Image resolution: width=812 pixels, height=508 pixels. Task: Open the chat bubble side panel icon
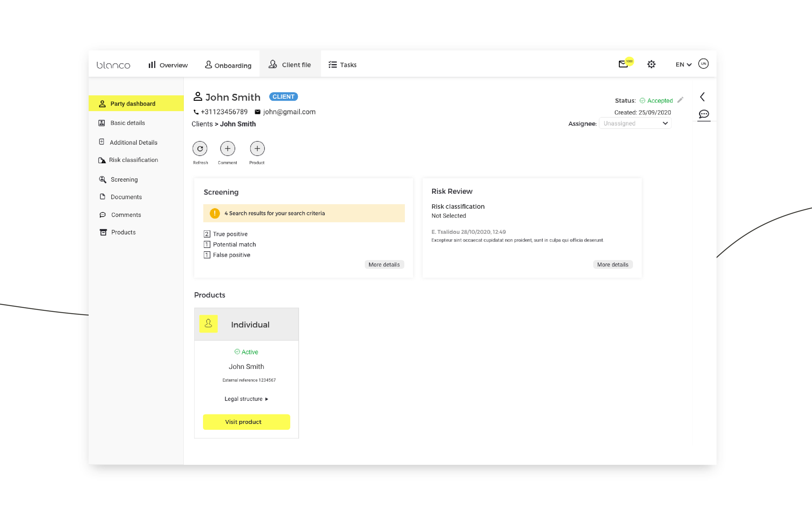(703, 114)
